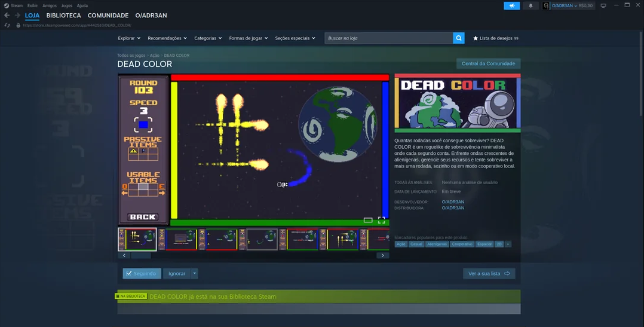Image resolution: width=644 pixels, height=327 pixels.
Task: Select the Espacial tag
Action: [x=484, y=244]
